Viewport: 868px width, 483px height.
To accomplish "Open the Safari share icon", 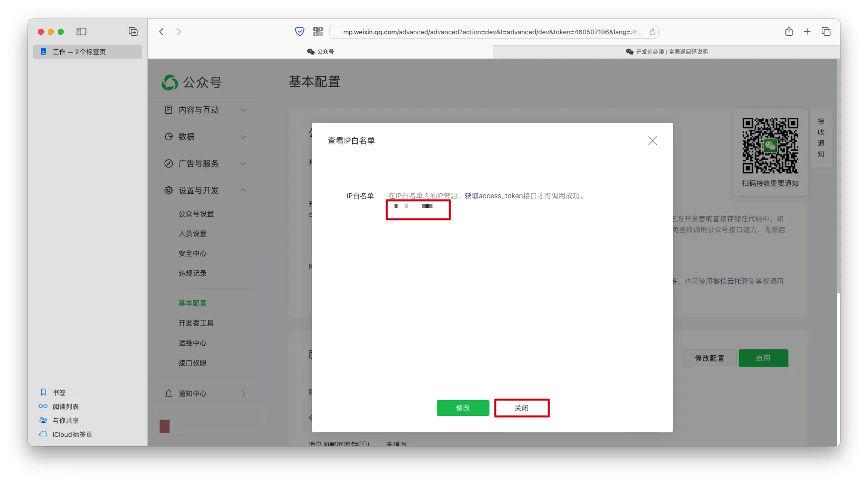I will click(x=789, y=32).
